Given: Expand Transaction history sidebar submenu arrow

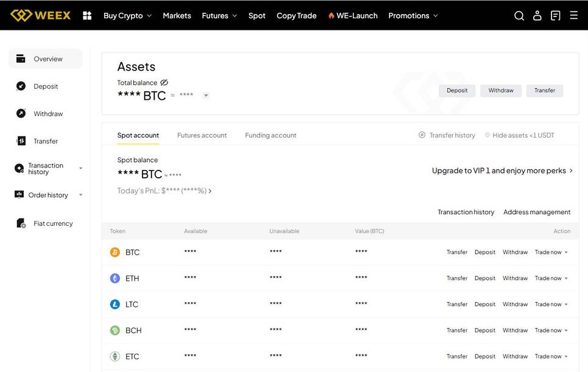Looking at the screenshot, I should (x=80, y=169).
